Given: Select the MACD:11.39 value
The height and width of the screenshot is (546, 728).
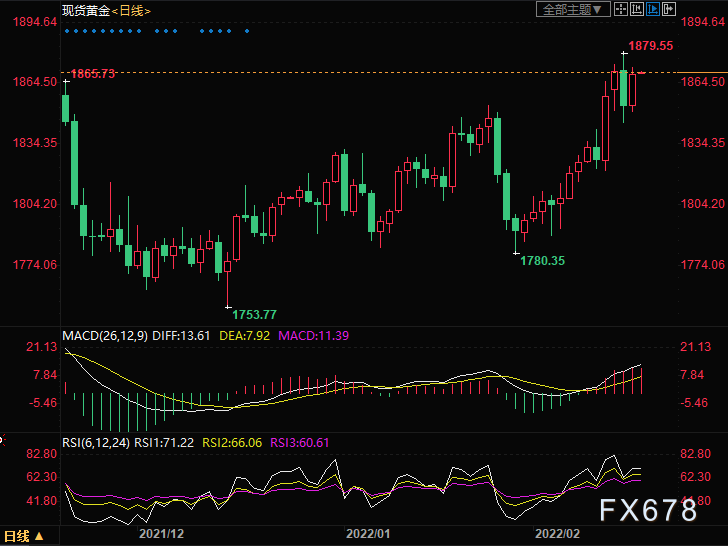Looking at the screenshot, I should pos(313,336).
